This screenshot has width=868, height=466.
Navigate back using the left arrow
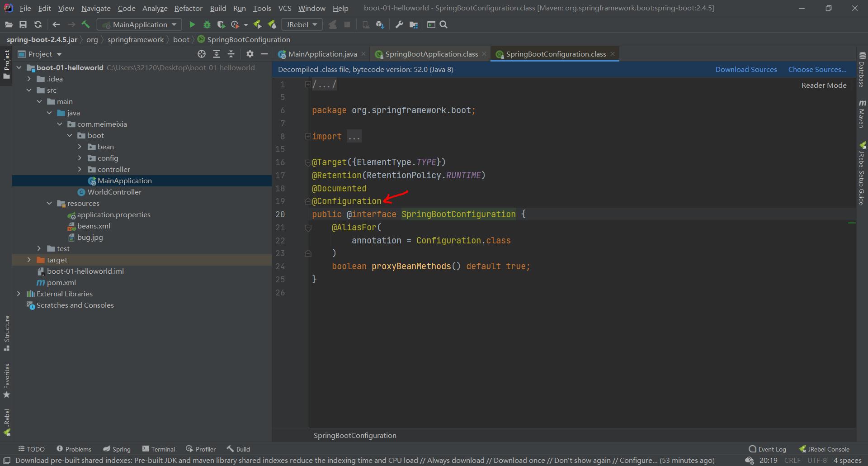pos(56,24)
